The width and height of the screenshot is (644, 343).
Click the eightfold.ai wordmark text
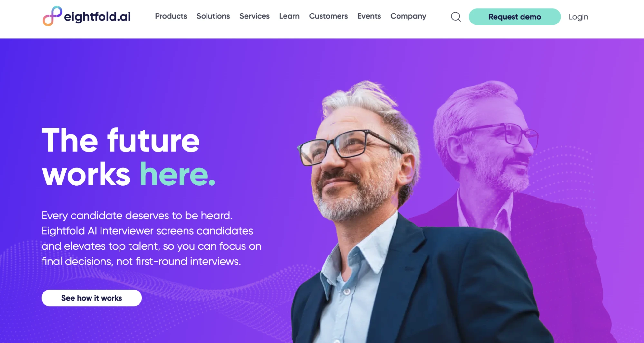coord(97,17)
